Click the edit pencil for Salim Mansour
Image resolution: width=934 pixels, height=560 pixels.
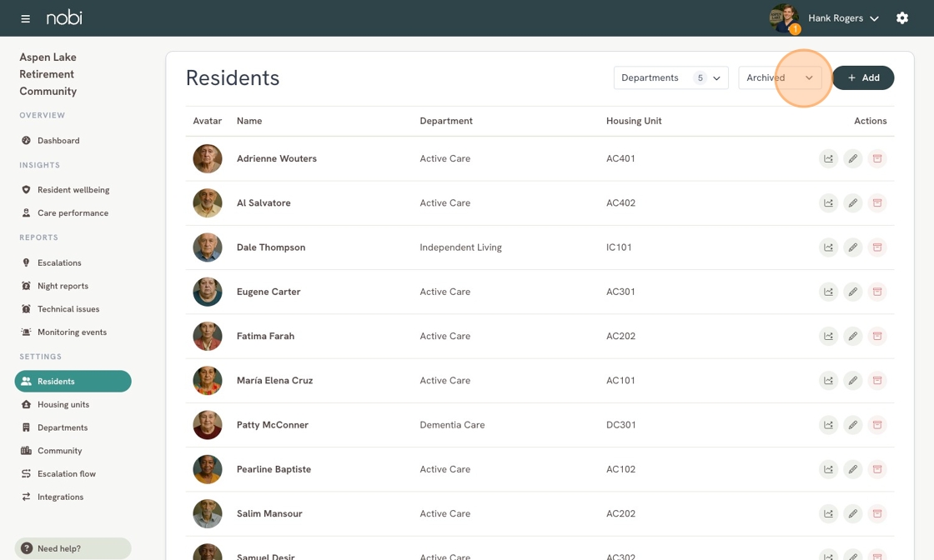pyautogui.click(x=852, y=513)
